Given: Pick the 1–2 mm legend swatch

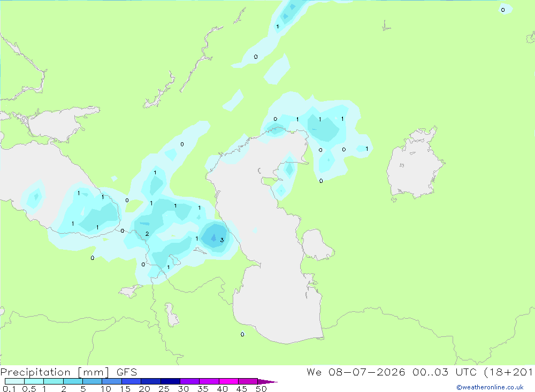Looking at the screenshot, I should pos(53,381).
